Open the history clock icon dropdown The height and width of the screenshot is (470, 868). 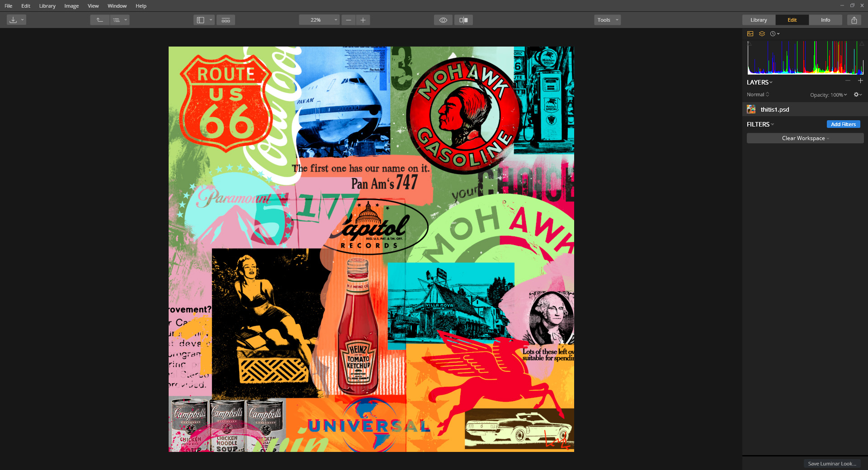coord(775,34)
